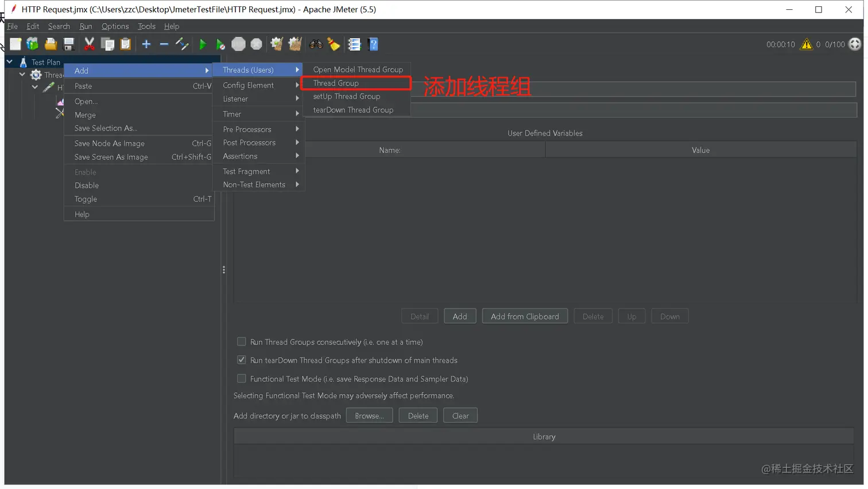Screen dimensions: 868x489
Task: Click Start no pauses icon
Action: pyautogui.click(x=220, y=44)
